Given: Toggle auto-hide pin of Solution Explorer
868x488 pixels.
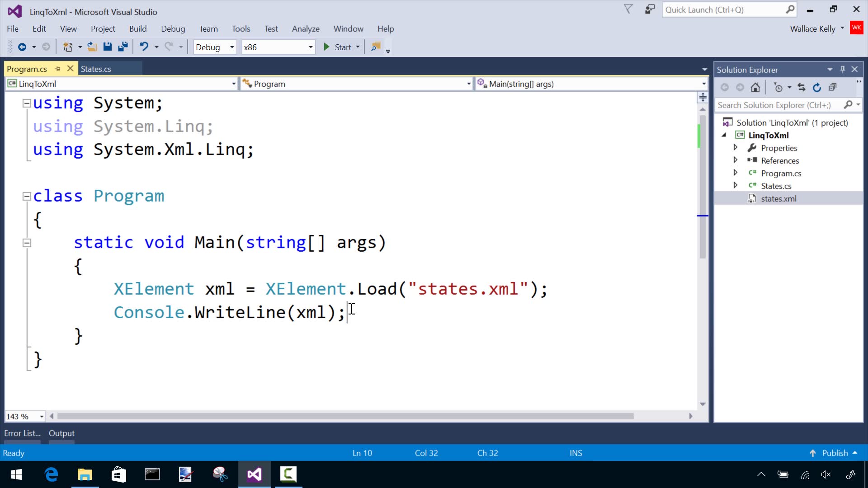Looking at the screenshot, I should click(x=843, y=70).
